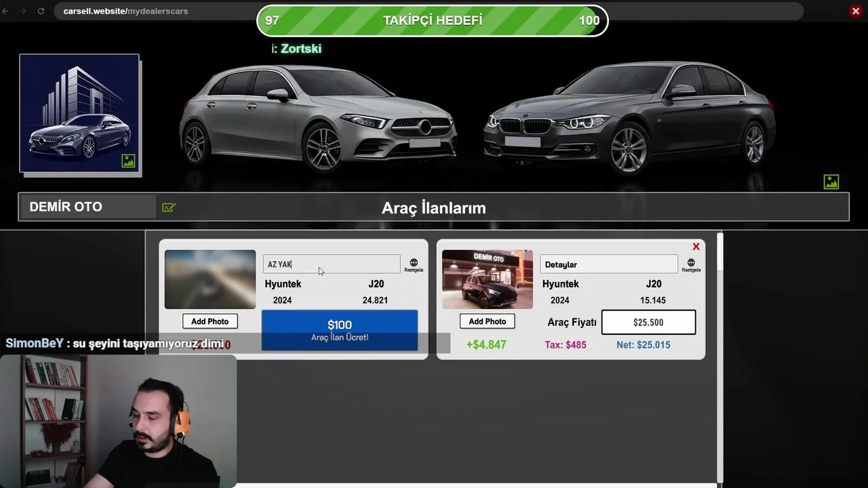Click the 24.821 mileage value

(375, 300)
